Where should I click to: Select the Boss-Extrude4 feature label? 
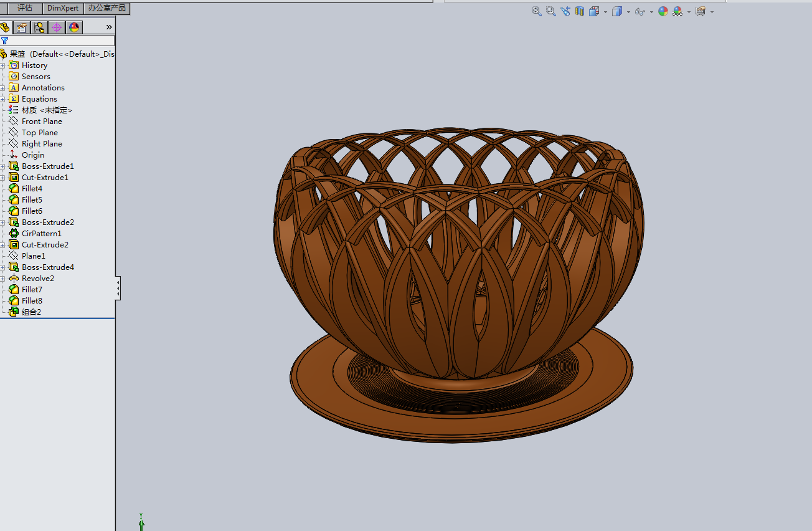point(48,267)
